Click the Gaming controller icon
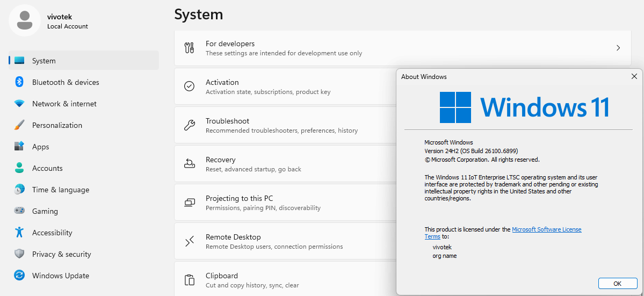This screenshot has height=296, width=644. 19,211
